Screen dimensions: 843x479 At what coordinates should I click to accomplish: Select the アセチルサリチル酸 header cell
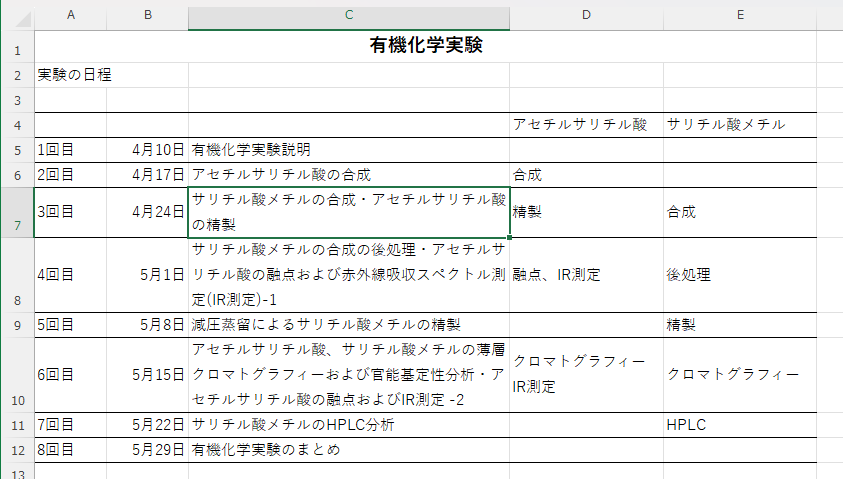click(580, 124)
